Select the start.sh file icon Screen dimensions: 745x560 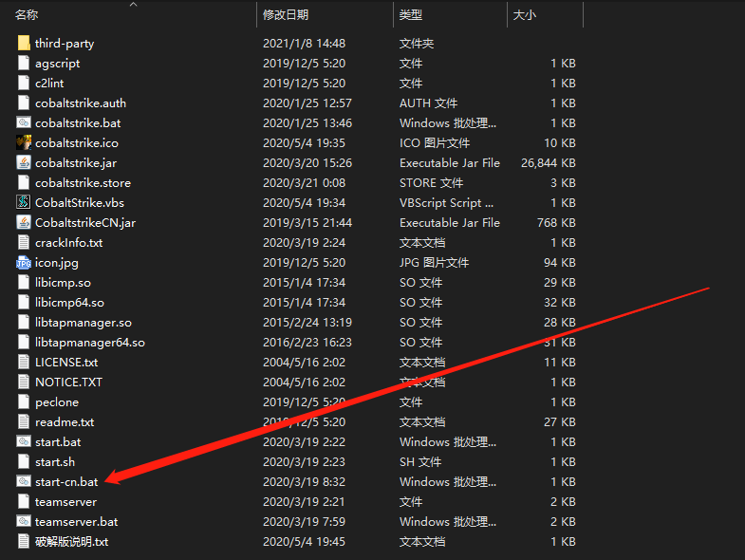click(24, 461)
